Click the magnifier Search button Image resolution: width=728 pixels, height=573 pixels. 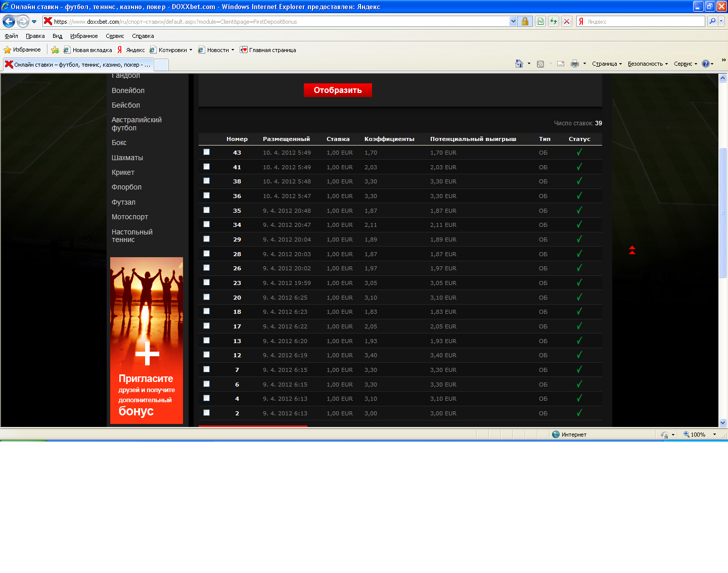712,21
